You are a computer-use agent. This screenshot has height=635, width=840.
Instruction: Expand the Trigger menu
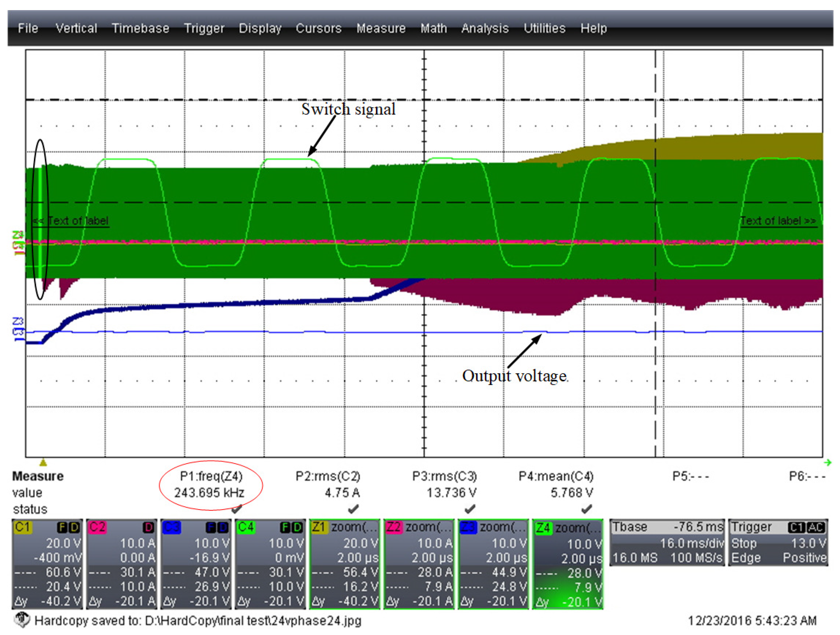tap(204, 28)
